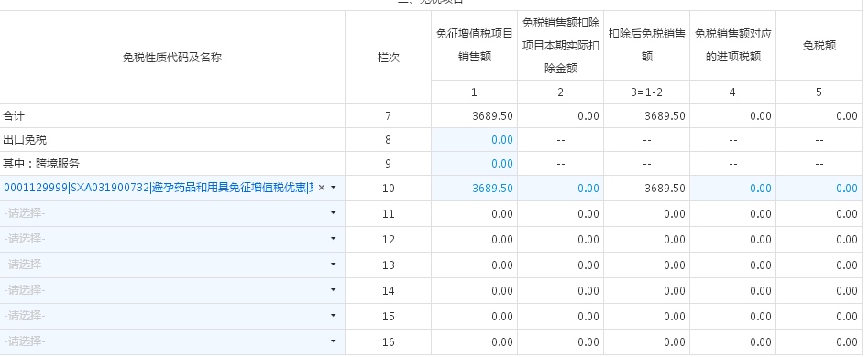Open the row 16 请选择 dropdown

172,341
